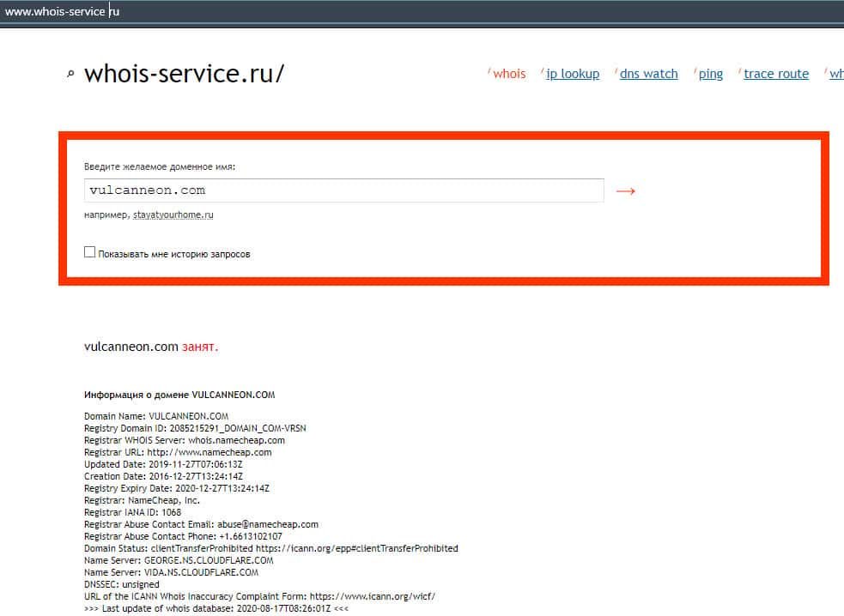Click the Registrar WHOIS Server line
The width and height of the screenshot is (844, 616).
tap(185, 440)
